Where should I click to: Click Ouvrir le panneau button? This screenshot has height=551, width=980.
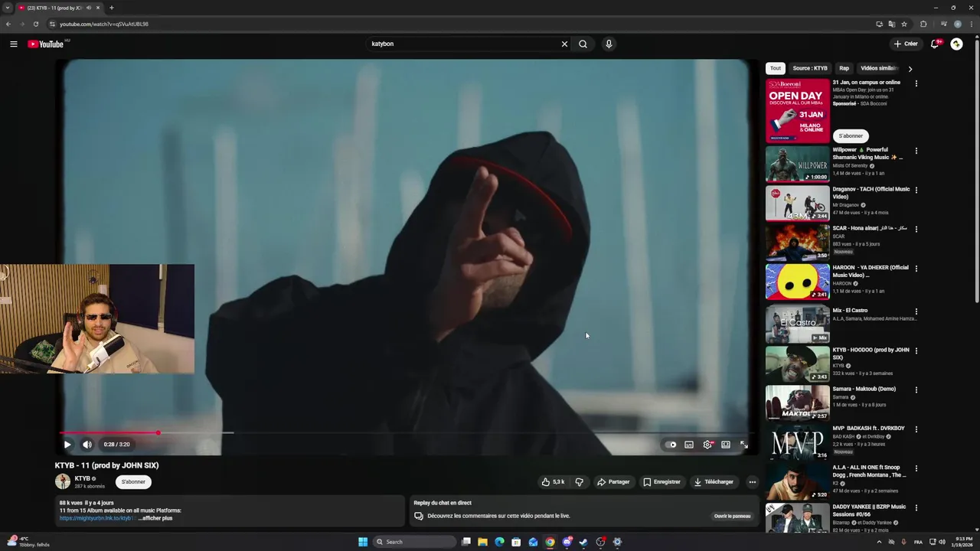(x=732, y=516)
